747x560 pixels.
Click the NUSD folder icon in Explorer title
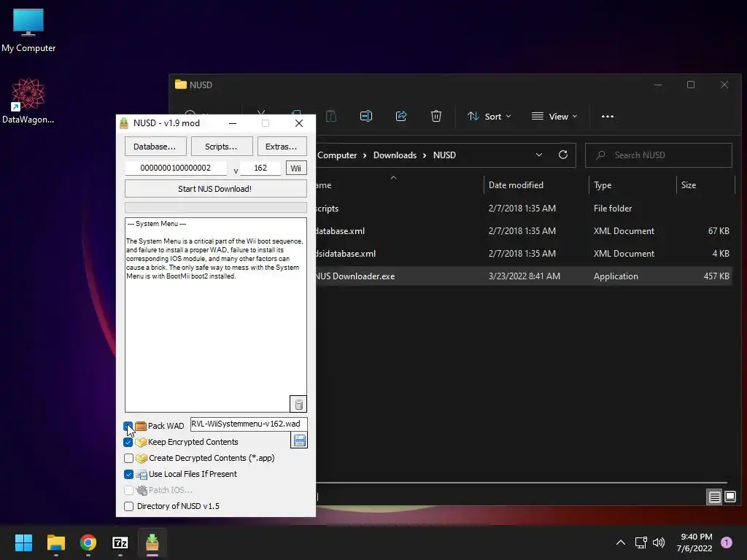(181, 85)
